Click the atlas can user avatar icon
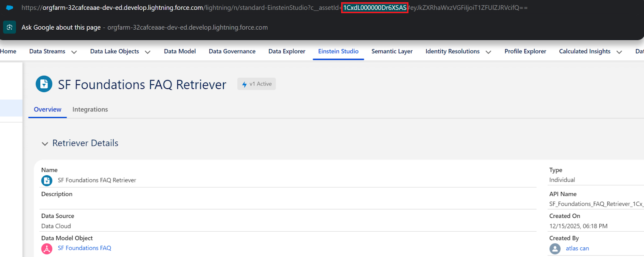Screen dimensions: 644x257 555,249
